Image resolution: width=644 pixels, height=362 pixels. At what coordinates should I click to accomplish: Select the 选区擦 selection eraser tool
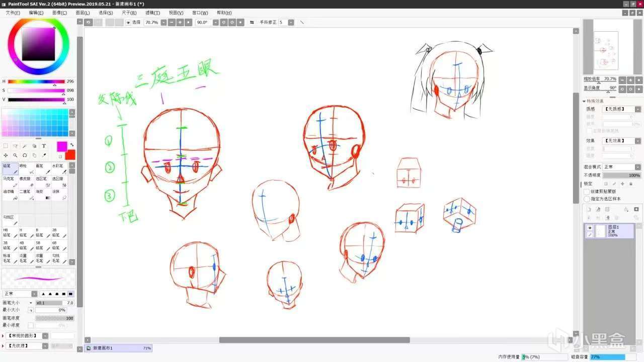click(x=59, y=182)
